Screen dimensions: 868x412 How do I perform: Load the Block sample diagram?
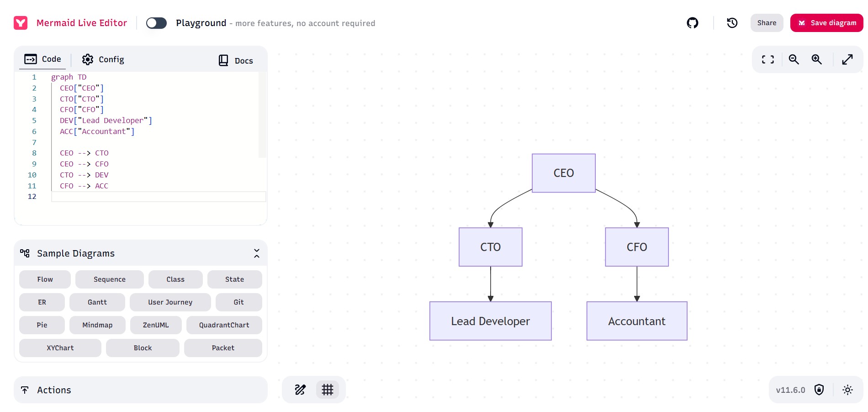click(143, 348)
